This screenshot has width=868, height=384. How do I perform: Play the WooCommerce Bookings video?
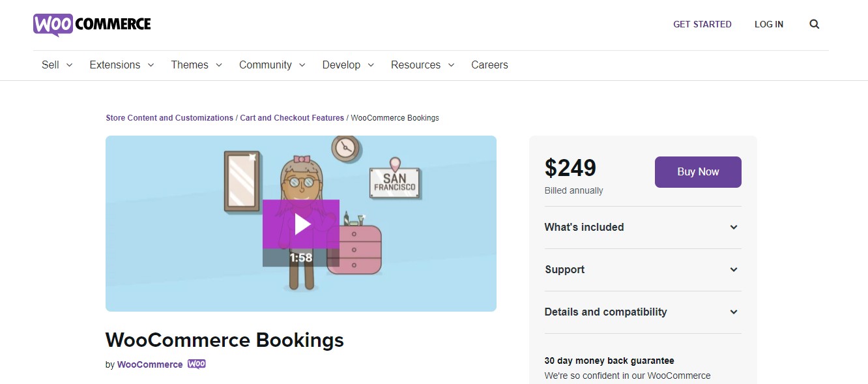[x=301, y=224]
